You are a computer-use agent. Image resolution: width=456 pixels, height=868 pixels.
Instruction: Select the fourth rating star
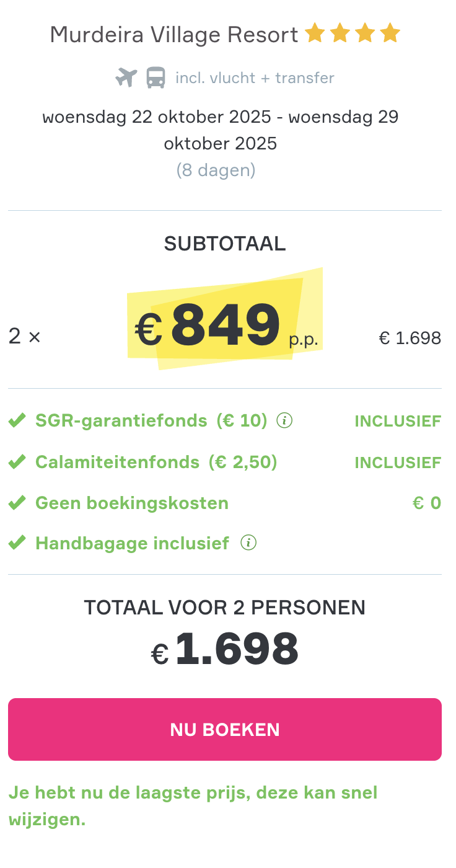point(390,33)
